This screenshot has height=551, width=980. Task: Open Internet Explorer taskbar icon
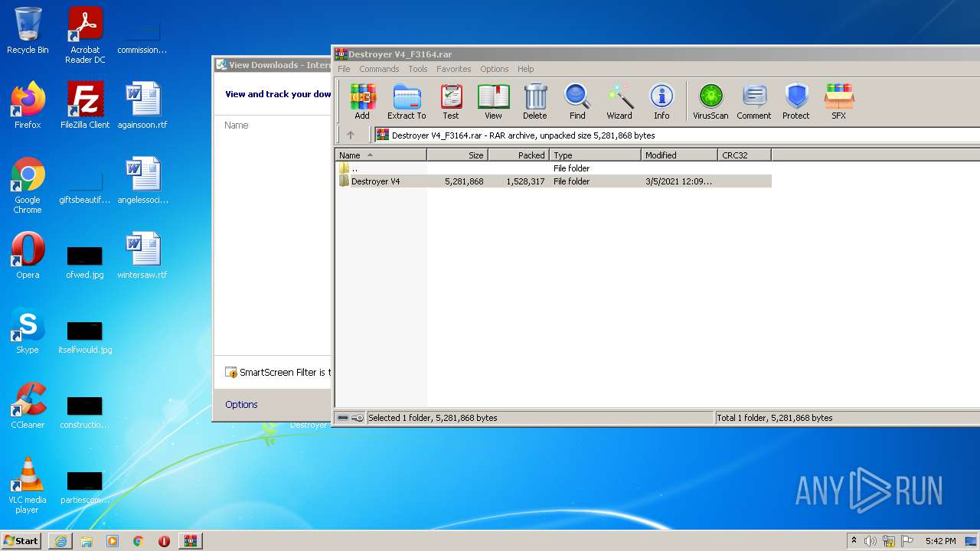point(60,541)
